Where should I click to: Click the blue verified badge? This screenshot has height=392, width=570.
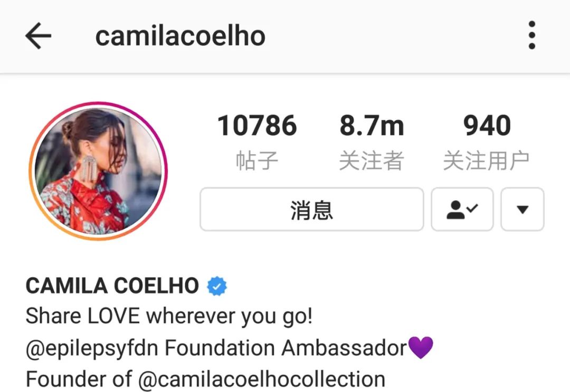[217, 286]
